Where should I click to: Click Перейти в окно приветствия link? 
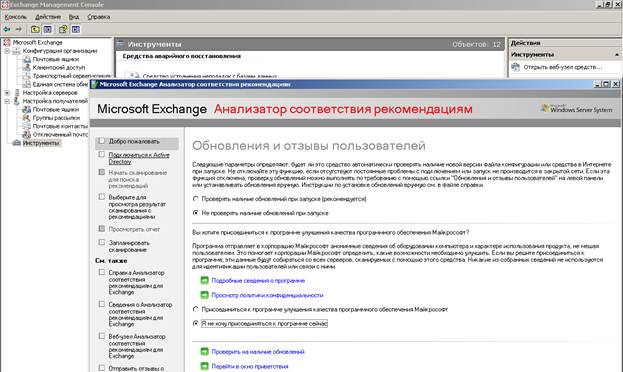[x=250, y=366]
